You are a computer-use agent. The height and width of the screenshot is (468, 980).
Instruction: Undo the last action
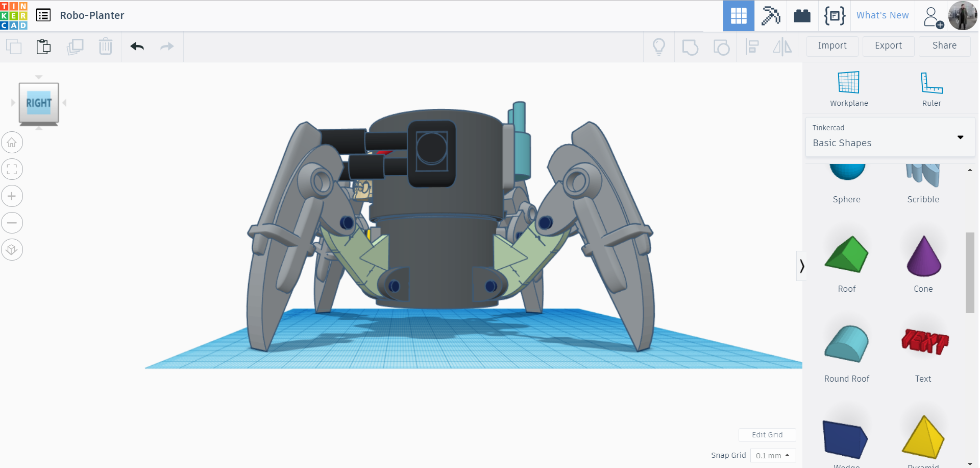click(137, 46)
